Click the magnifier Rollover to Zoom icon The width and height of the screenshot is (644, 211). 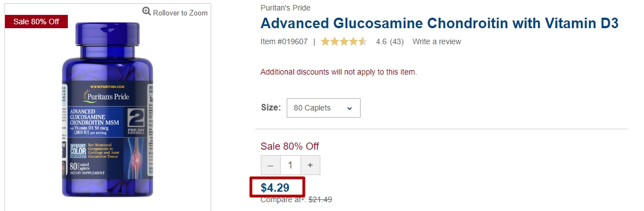click(147, 11)
